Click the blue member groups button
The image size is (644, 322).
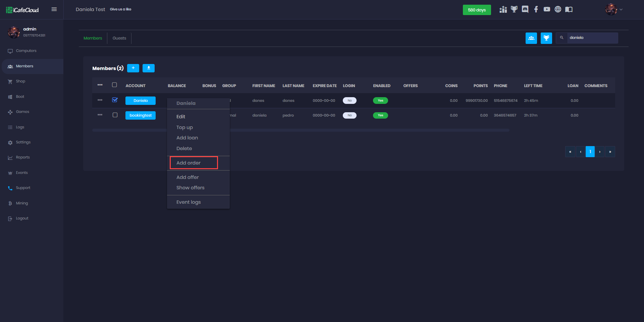531,38
